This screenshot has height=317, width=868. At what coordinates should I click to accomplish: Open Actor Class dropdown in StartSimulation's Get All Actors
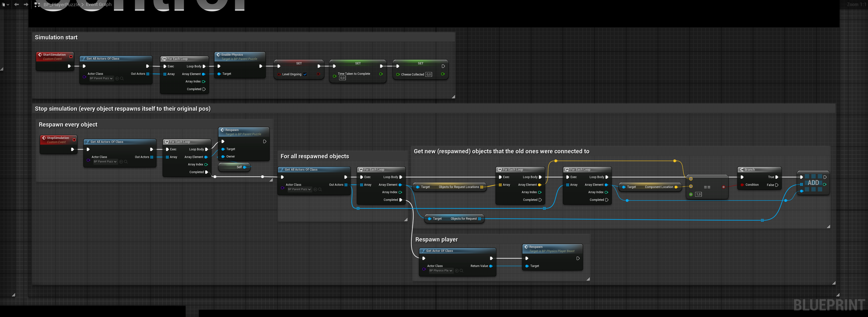click(x=101, y=79)
